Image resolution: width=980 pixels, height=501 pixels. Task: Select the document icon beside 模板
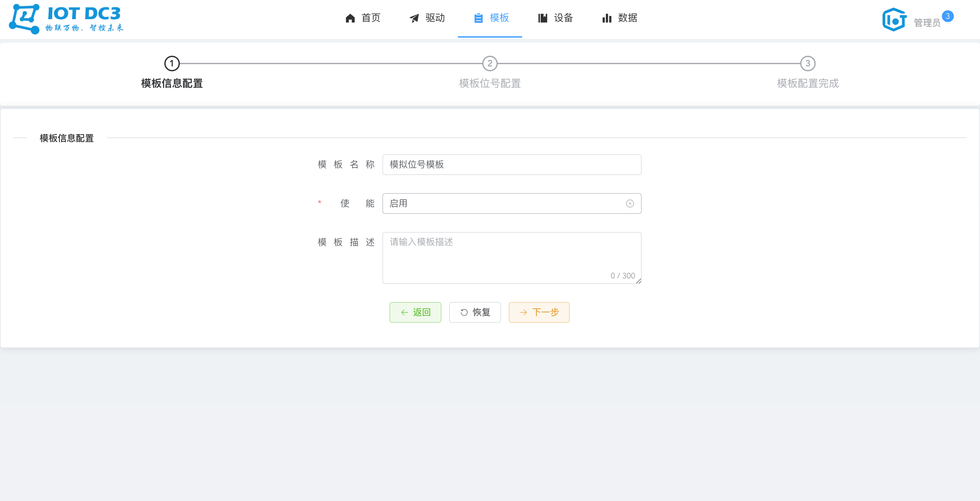tap(478, 18)
